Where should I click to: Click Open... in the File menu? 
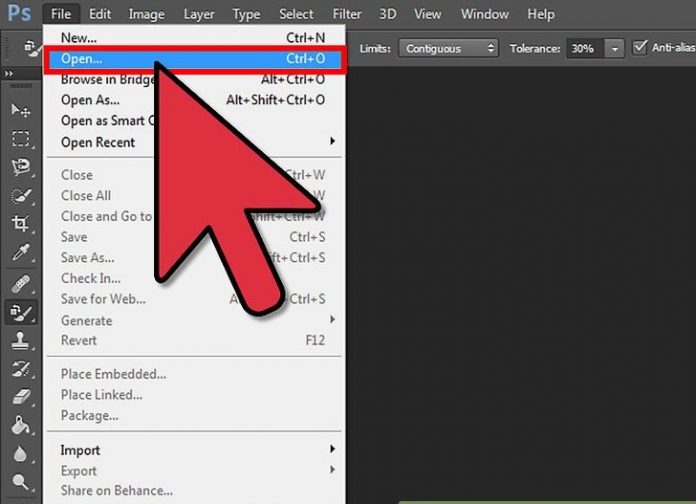pyautogui.click(x=82, y=59)
